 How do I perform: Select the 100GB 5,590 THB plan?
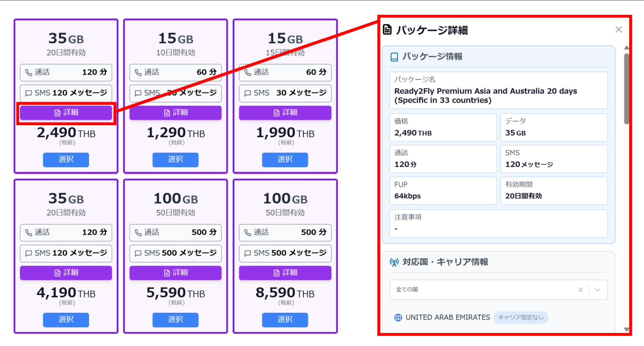(175, 320)
